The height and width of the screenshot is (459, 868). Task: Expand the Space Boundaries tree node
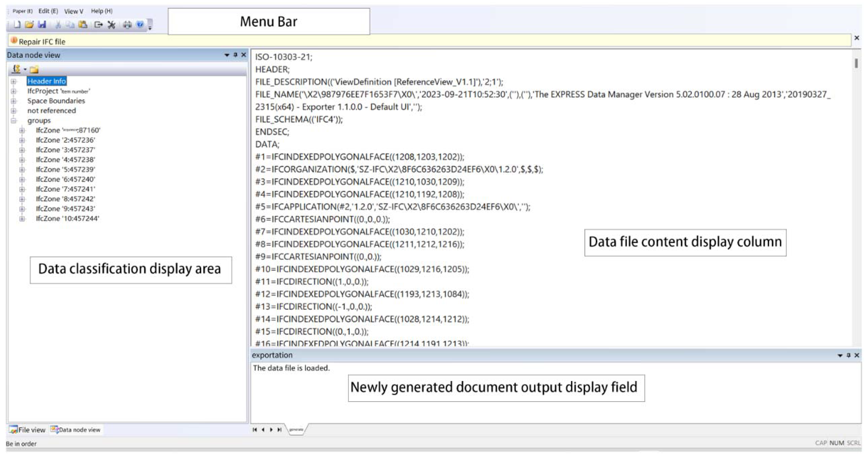click(14, 101)
